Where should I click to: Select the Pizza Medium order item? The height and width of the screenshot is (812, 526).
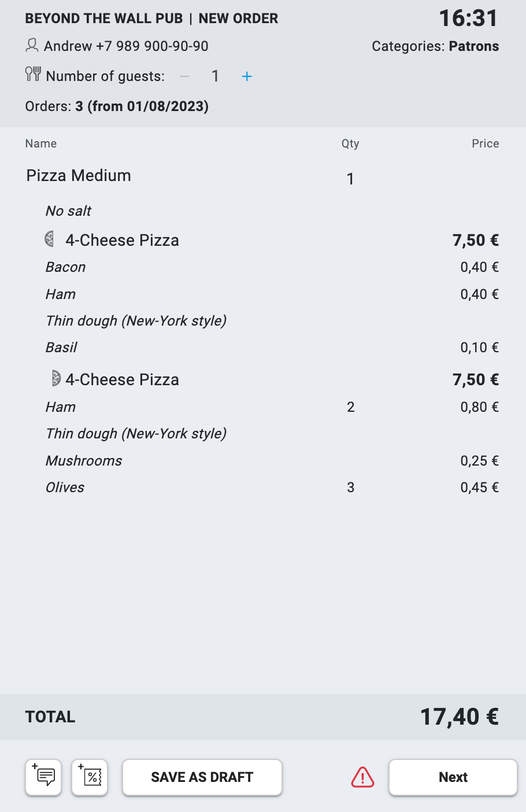tap(79, 176)
